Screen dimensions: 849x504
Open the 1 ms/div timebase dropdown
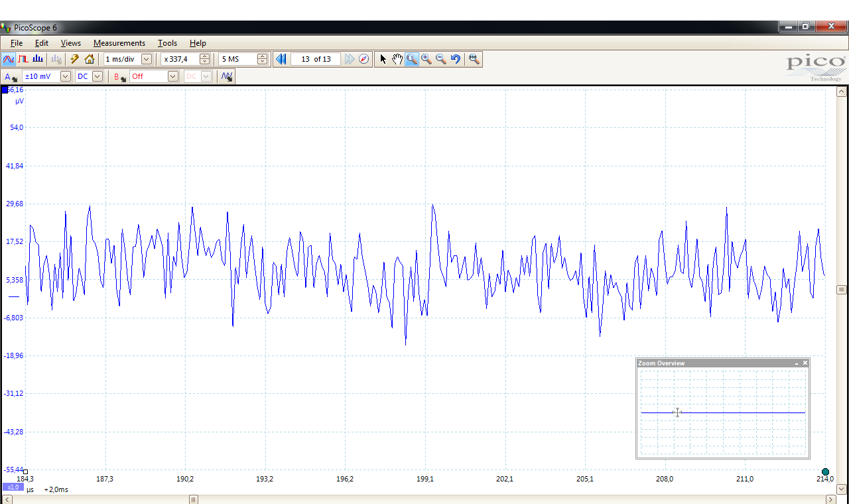[147, 59]
